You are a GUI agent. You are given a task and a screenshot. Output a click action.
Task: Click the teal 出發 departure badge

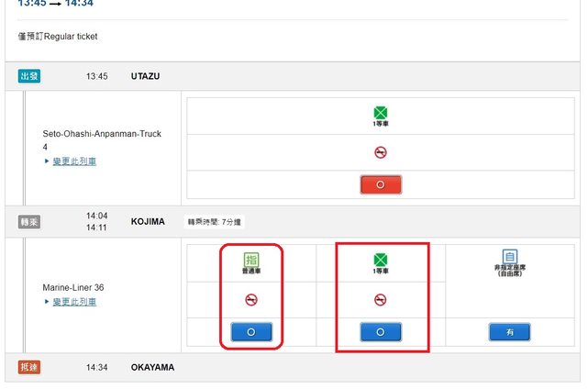tap(29, 76)
